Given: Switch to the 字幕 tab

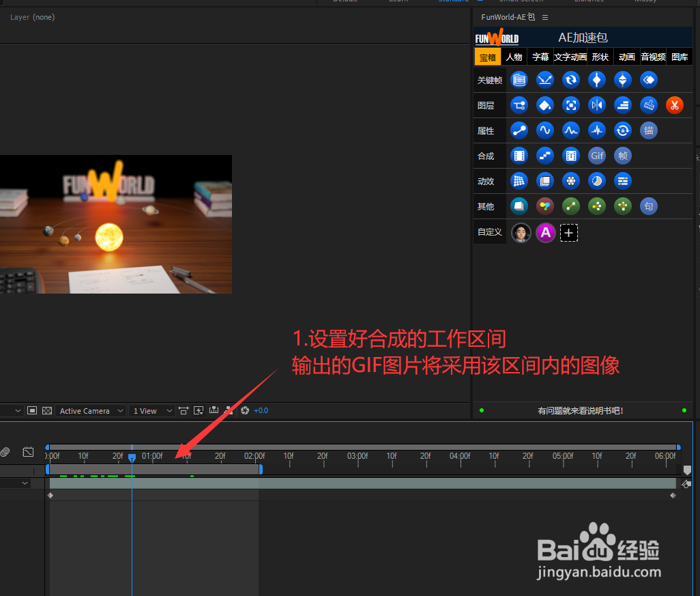Looking at the screenshot, I should [x=540, y=57].
